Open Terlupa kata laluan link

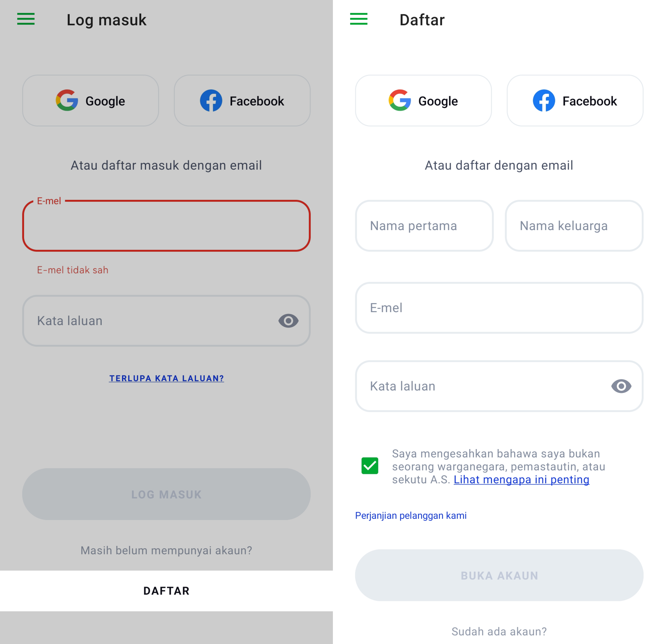(x=166, y=378)
